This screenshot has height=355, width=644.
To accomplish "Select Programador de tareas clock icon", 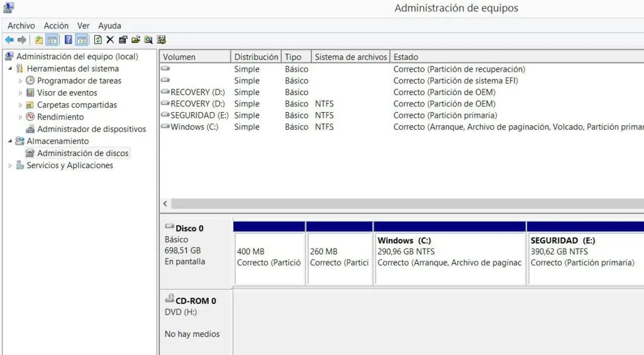I will pos(30,81).
